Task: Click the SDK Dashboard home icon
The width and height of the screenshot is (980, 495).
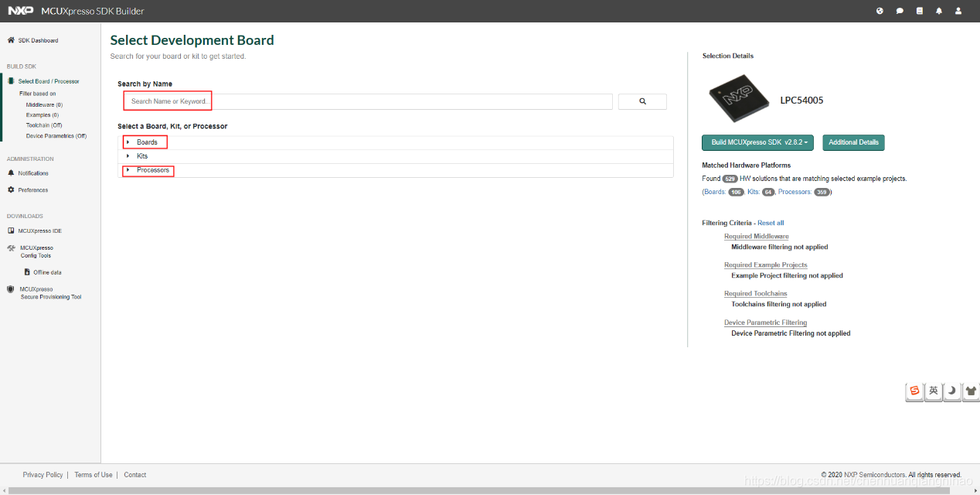Action: tap(11, 40)
